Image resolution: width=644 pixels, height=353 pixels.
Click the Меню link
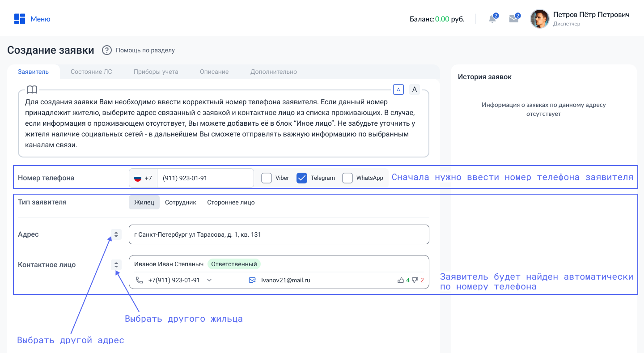pyautogui.click(x=40, y=19)
